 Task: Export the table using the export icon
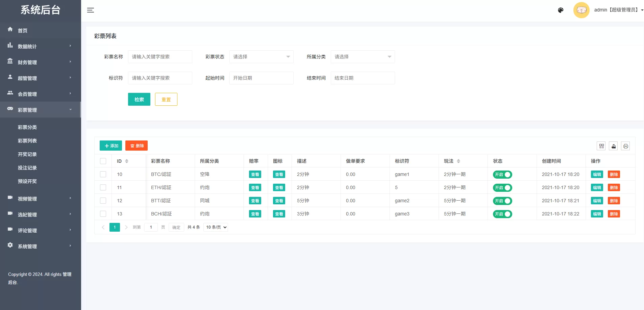point(613,146)
